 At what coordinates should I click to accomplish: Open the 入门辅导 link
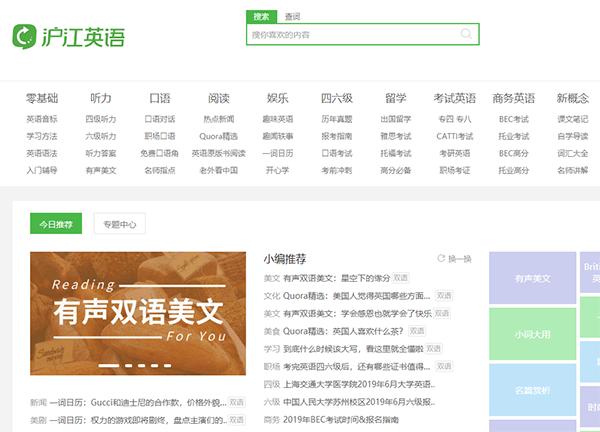(x=42, y=170)
